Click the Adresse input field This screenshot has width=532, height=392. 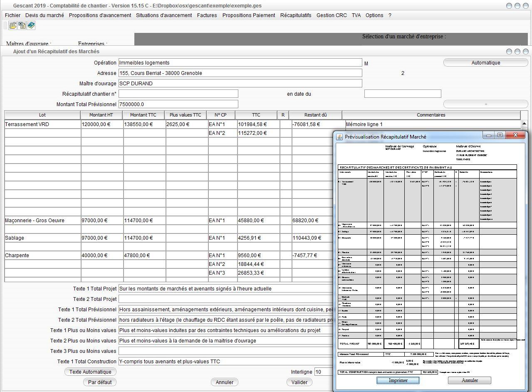point(240,73)
